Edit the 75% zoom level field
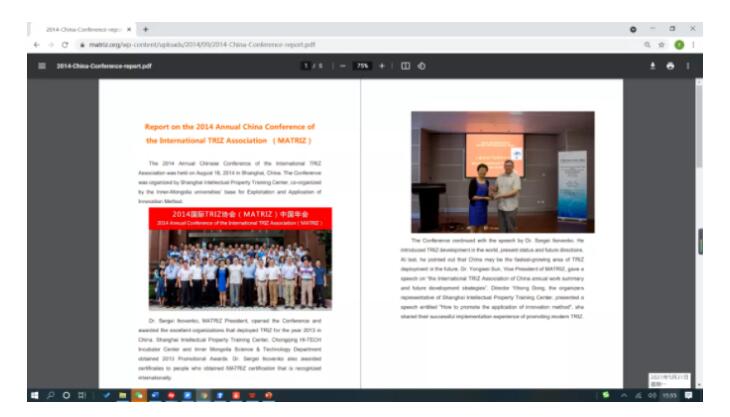This screenshot has height=417, width=730. [362, 66]
